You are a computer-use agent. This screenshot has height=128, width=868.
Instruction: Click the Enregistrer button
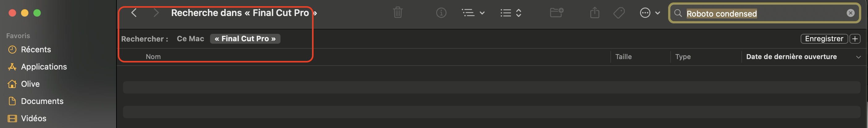(824, 39)
